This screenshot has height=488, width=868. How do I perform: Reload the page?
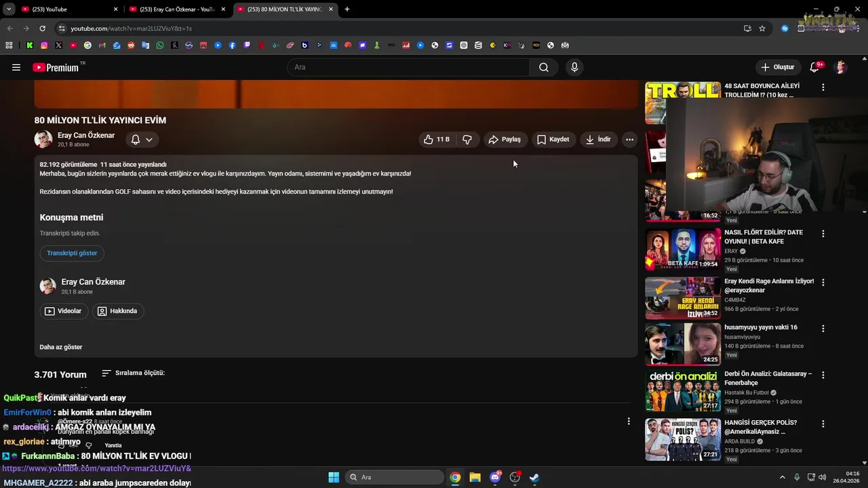click(42, 28)
